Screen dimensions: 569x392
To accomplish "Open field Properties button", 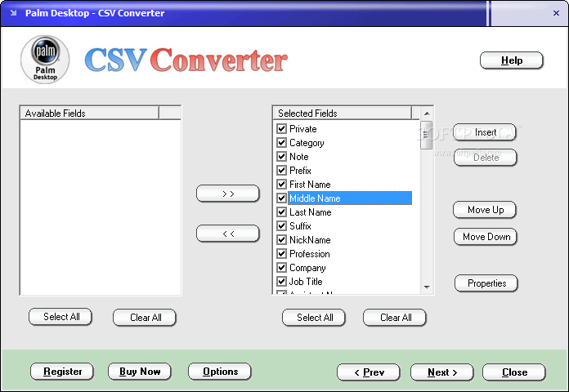I will (486, 283).
